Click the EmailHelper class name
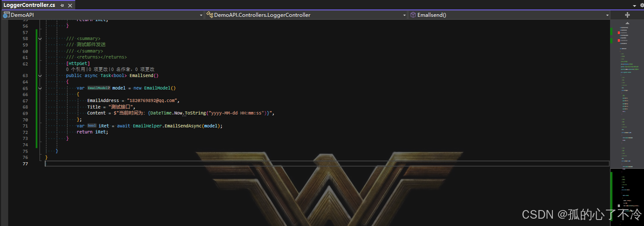 (147, 126)
